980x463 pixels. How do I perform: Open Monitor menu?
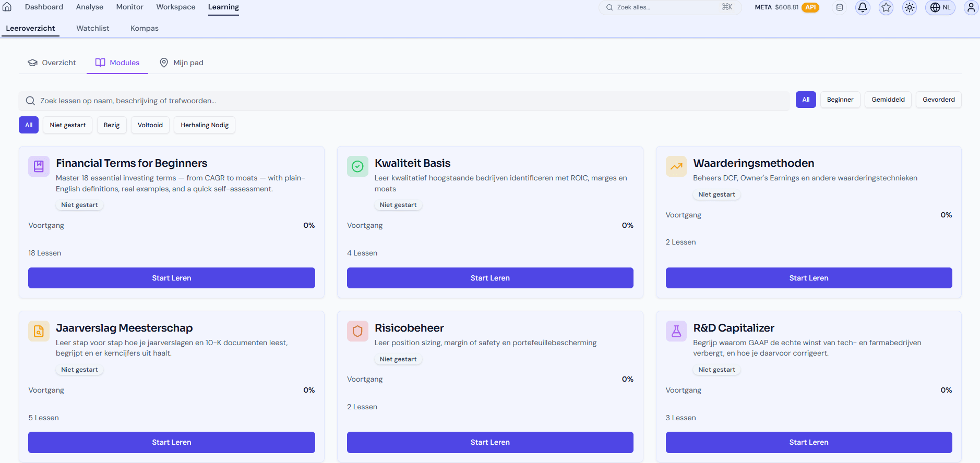130,7
